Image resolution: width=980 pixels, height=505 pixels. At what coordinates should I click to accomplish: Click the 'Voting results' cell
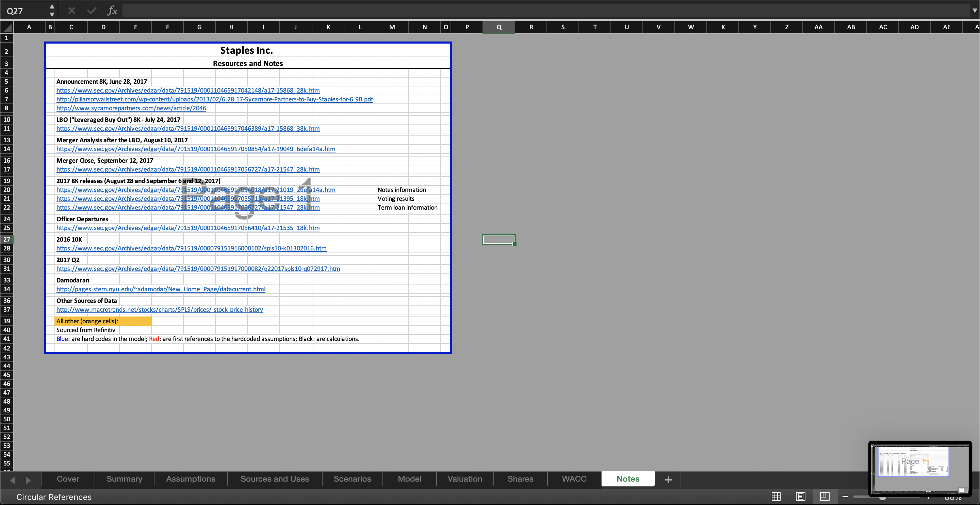[396, 198]
